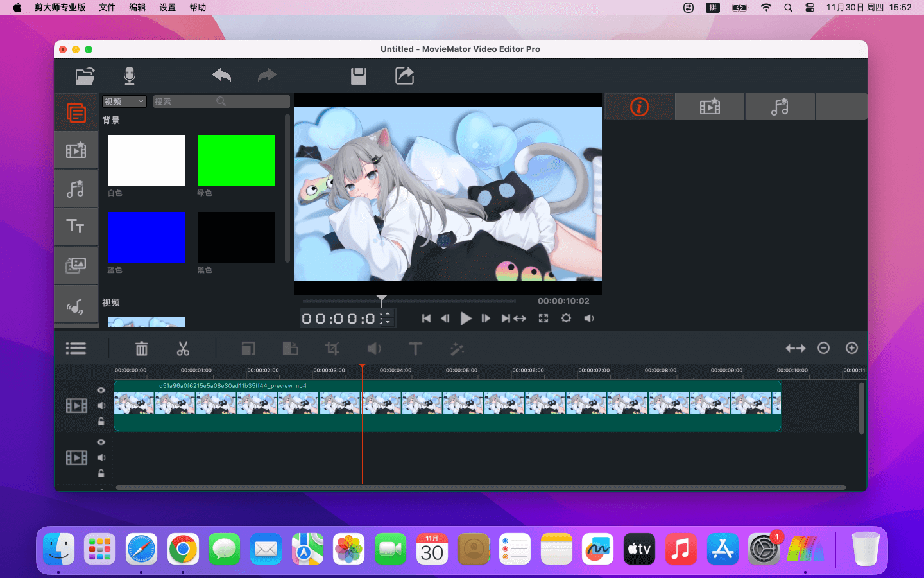Open magic wand effects tool
Viewport: 924px width, 578px height.
[457, 348]
